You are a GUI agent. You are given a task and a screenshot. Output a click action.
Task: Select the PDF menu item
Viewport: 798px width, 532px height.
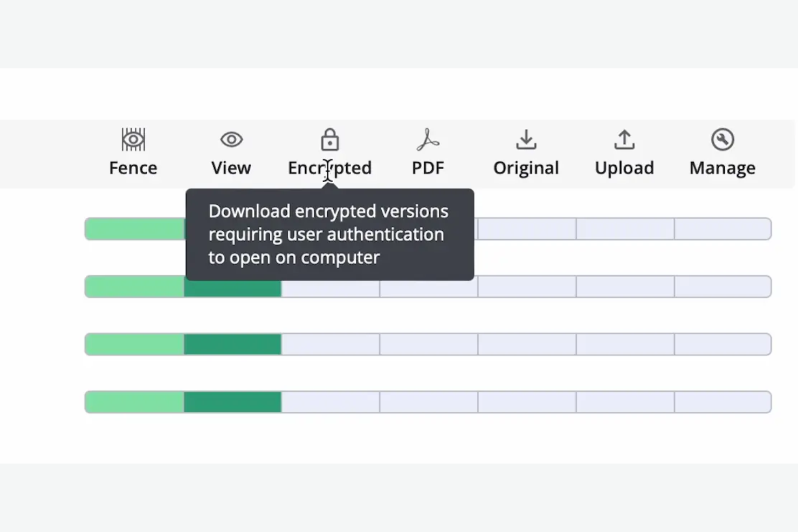[x=428, y=168]
